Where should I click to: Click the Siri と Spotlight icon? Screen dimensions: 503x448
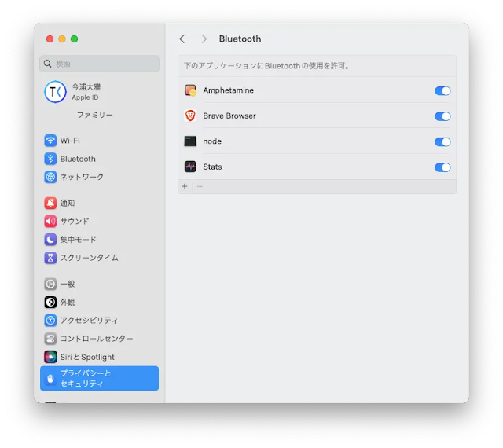pyautogui.click(x=50, y=357)
